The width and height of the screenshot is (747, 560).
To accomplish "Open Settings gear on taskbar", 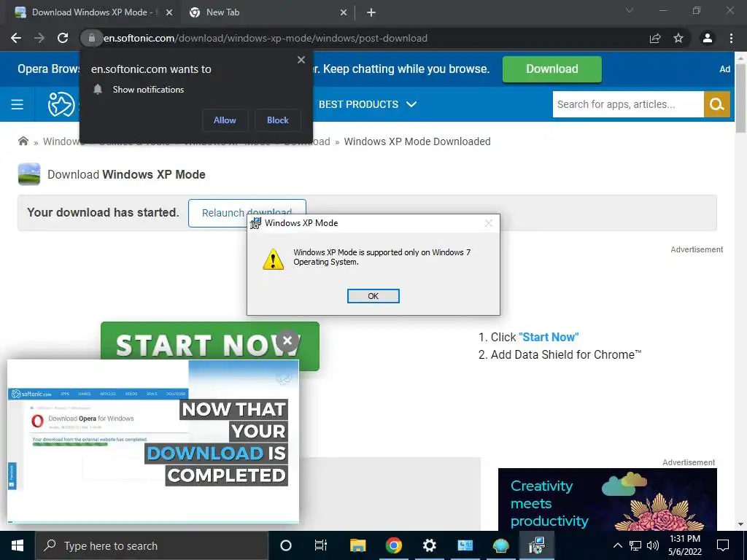I will pos(429,545).
